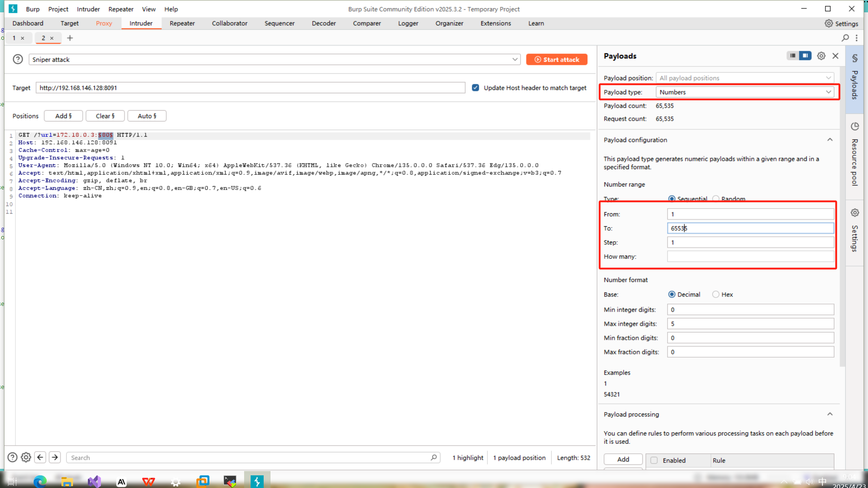
Task: Open Resource pool side panel icon
Action: [x=855, y=127]
